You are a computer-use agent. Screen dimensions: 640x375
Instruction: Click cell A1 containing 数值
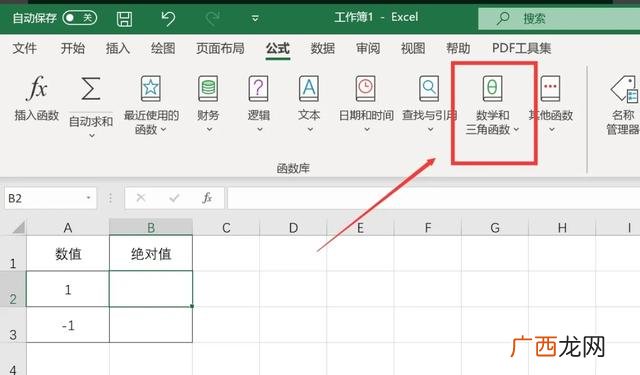[68, 253]
